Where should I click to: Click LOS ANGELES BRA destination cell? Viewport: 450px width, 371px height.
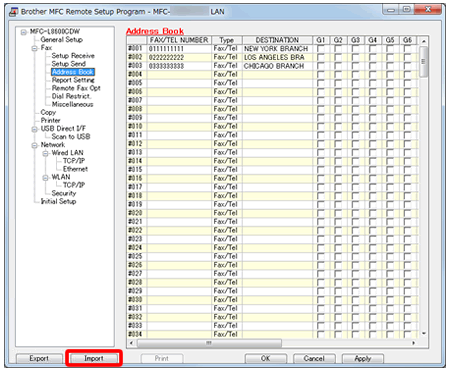pyautogui.click(x=277, y=57)
